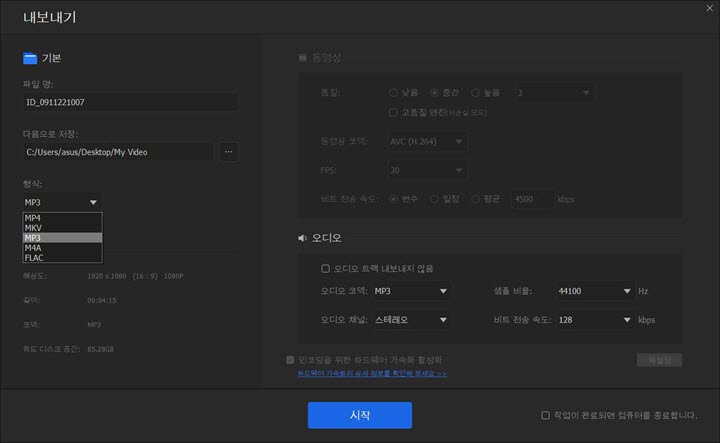Open the 하드웨어 가속화 details link
Viewport: 720px width, 443px height.
click(x=372, y=374)
